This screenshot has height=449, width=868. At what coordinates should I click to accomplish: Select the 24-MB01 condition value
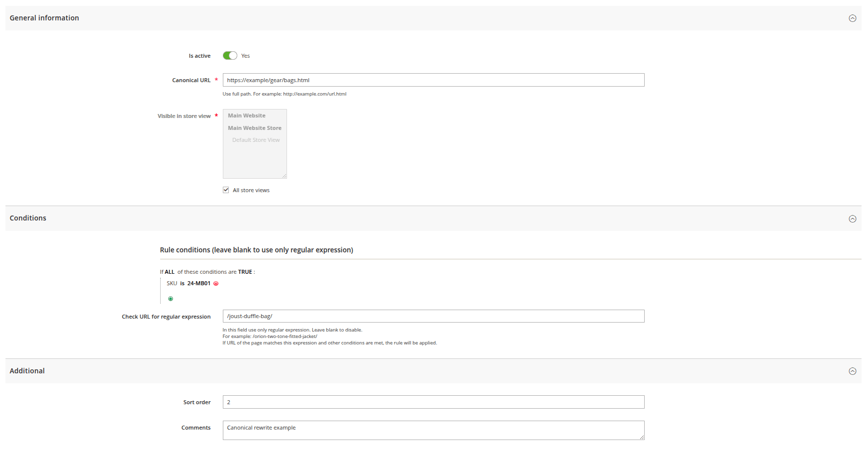tap(197, 283)
